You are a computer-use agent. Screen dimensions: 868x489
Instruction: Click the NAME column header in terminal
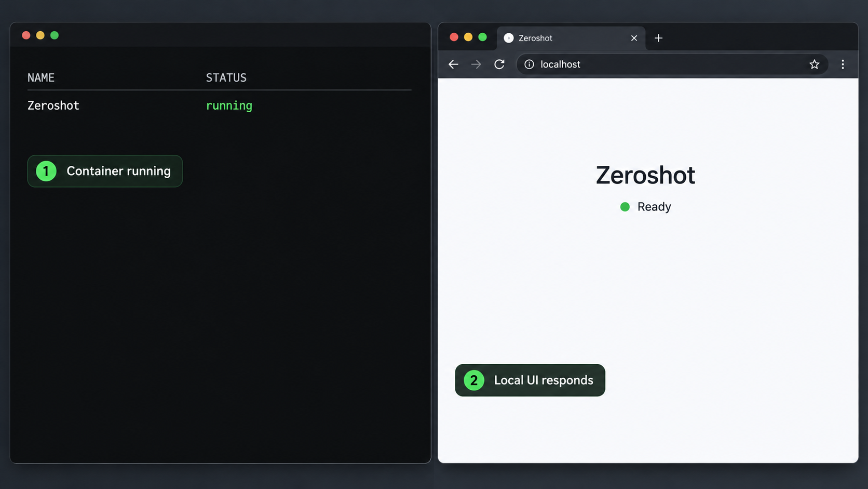tap(41, 78)
